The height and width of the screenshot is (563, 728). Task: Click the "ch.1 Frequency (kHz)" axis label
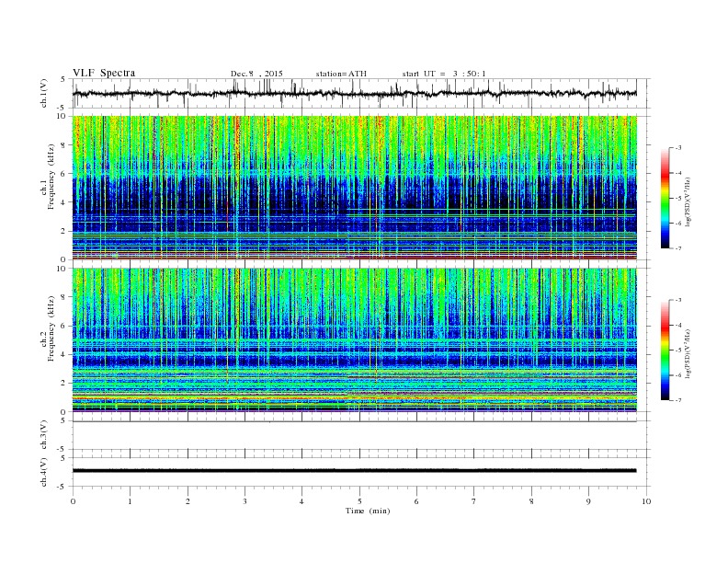point(48,177)
